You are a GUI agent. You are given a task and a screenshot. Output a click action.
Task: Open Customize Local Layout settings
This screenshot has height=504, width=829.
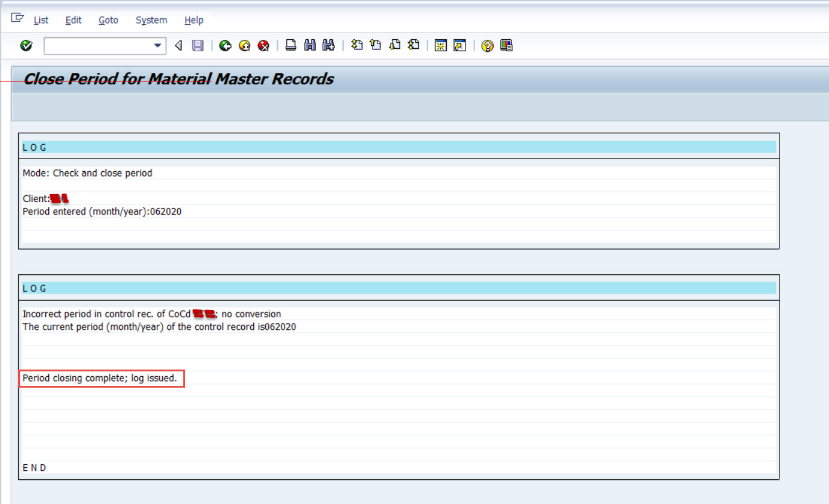(506, 45)
